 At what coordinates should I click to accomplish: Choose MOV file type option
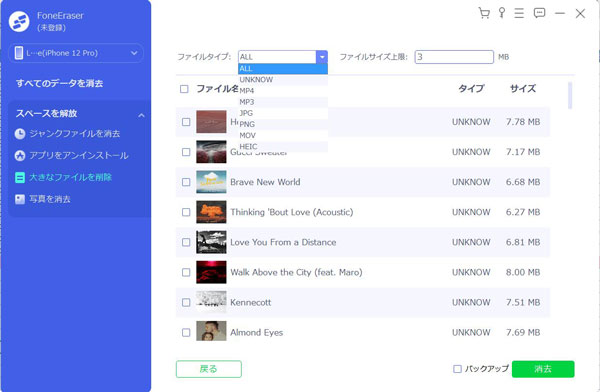283,135
